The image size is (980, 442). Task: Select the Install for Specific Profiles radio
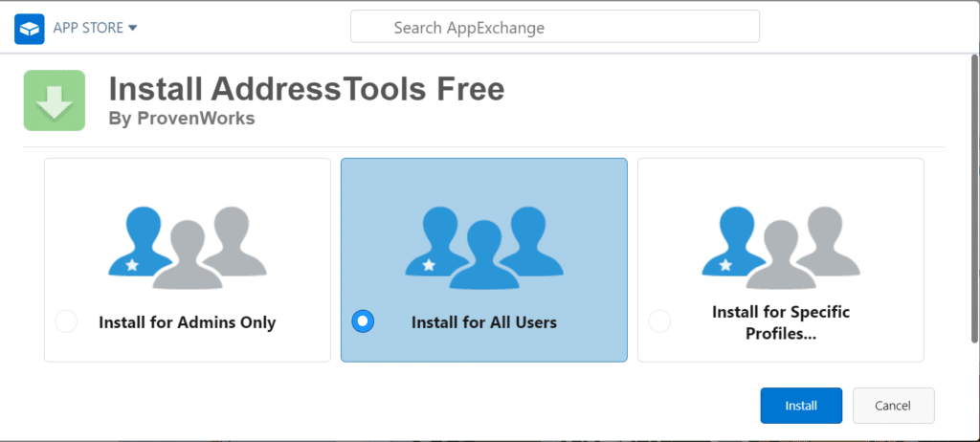point(659,321)
